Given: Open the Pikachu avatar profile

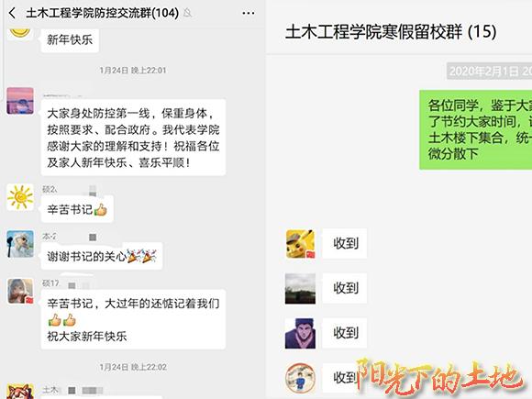Looking at the screenshot, I should click(x=300, y=244).
